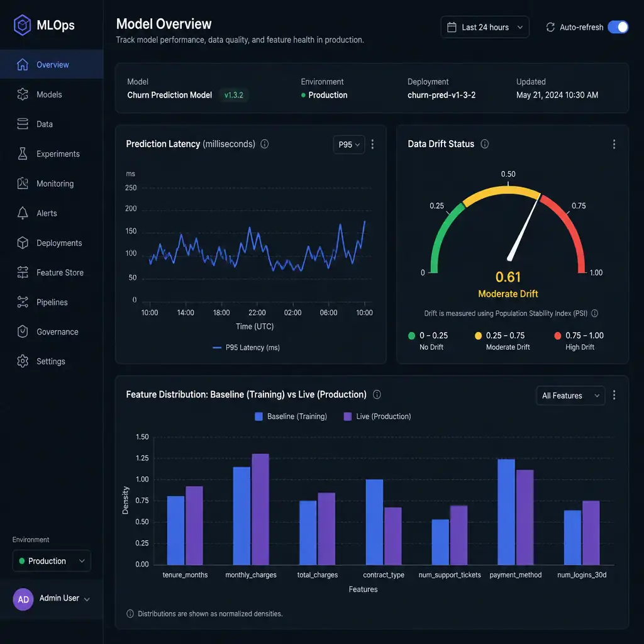Open Alerts in the sidebar
Image resolution: width=644 pixels, height=644 pixels.
[52, 213]
